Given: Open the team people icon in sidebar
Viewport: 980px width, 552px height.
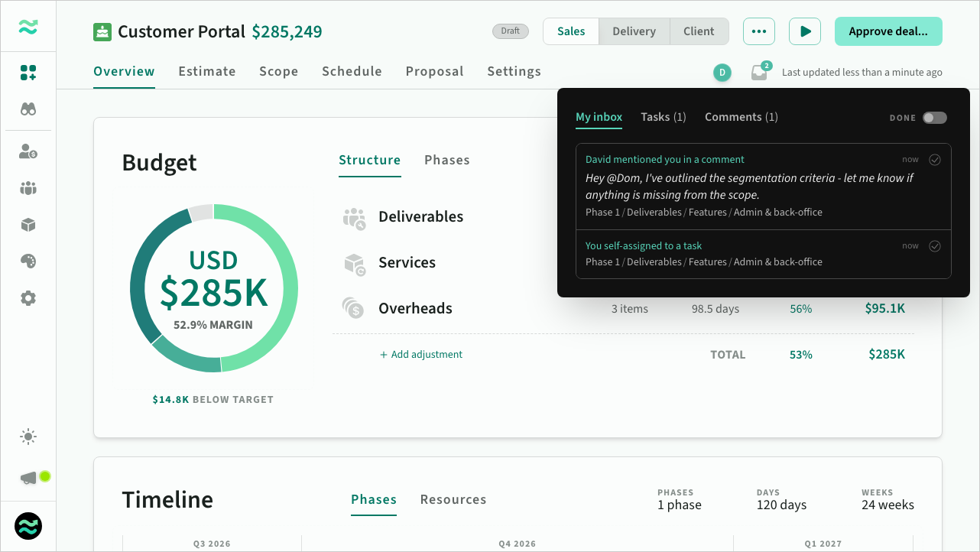Looking at the screenshot, I should point(28,188).
